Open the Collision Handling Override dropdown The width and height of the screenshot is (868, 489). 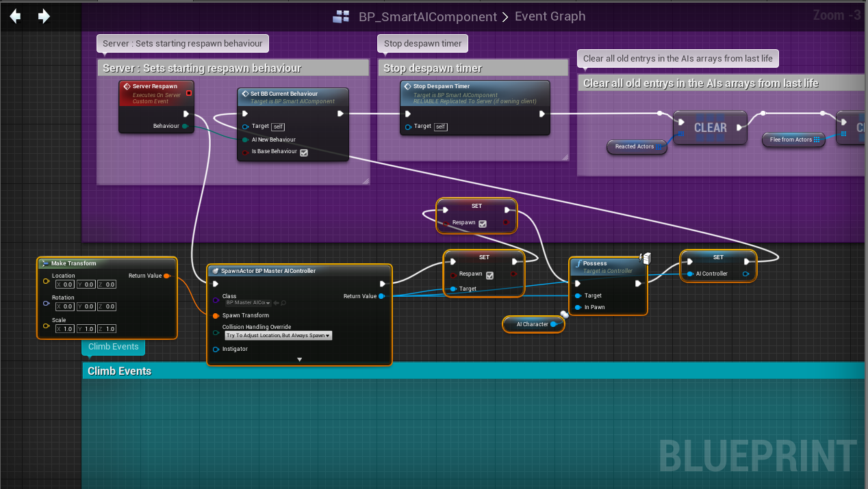click(x=279, y=336)
